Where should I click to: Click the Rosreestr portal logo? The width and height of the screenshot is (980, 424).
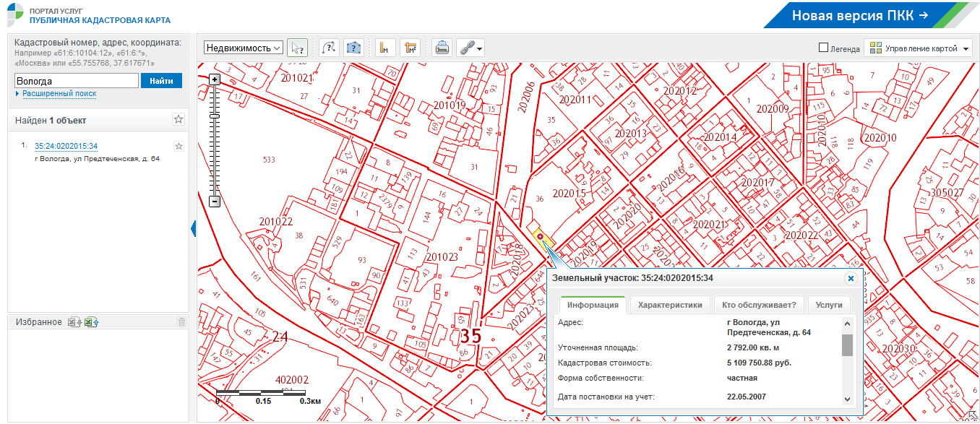(x=16, y=15)
